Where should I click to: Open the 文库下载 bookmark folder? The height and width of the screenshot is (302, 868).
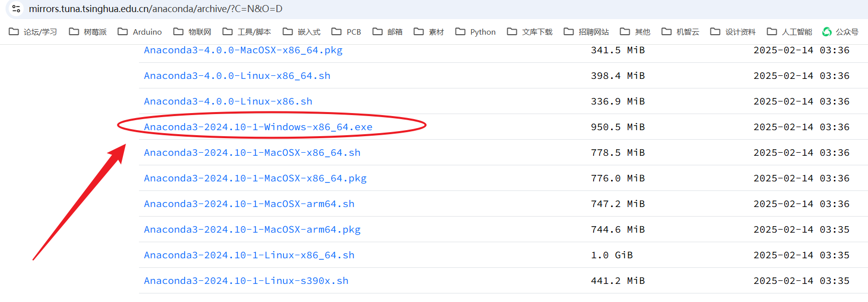(530, 32)
